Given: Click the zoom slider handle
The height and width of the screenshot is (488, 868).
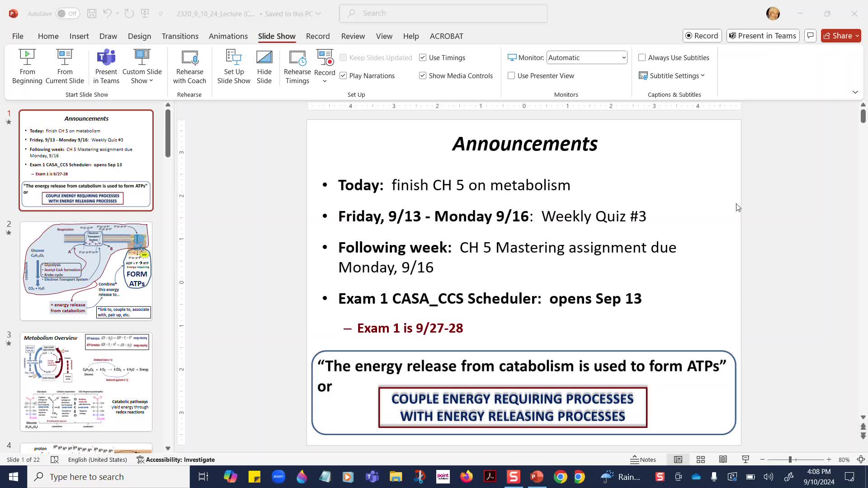Looking at the screenshot, I should [x=790, y=460].
